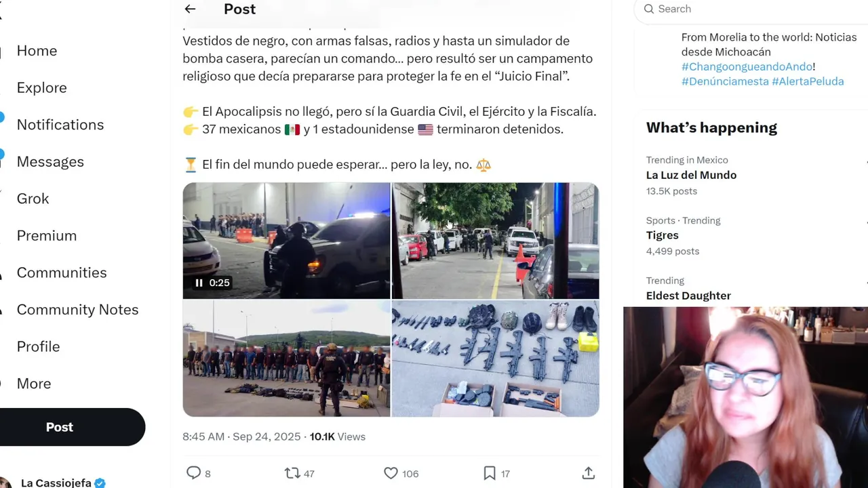Share the post using the upload icon
868x488 pixels.
click(x=588, y=473)
